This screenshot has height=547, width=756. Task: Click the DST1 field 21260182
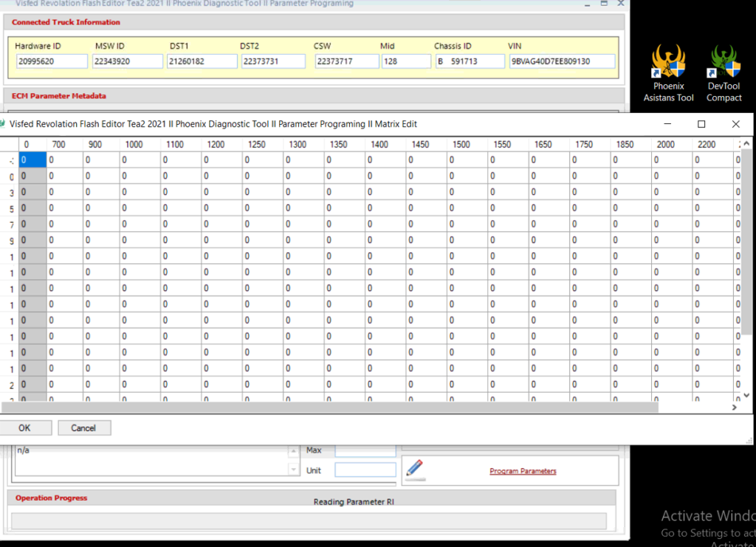point(202,61)
